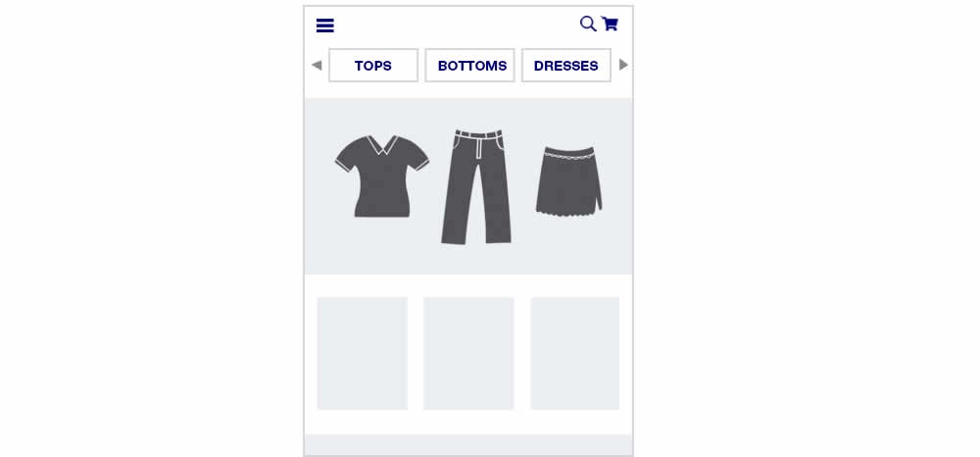Click the gray footer strip at bottom

(x=468, y=444)
